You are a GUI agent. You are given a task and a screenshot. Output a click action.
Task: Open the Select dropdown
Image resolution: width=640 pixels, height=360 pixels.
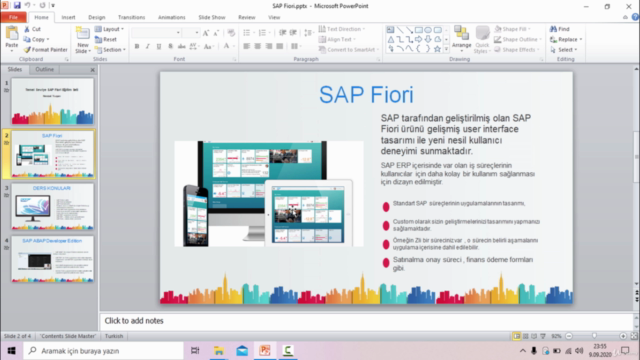tap(564, 49)
